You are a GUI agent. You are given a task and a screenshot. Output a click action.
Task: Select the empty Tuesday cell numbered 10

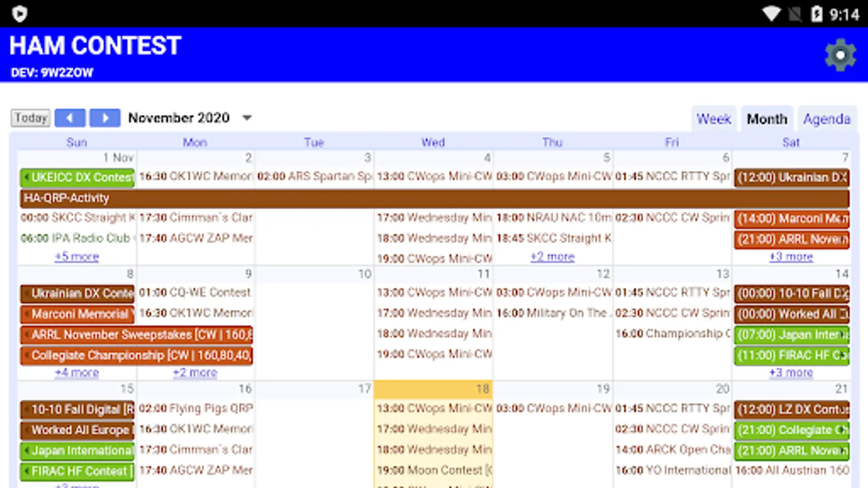[315, 323]
